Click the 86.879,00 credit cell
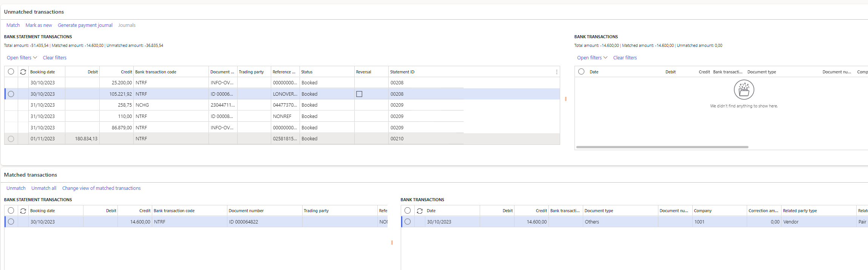The height and width of the screenshot is (270, 868). click(116, 127)
